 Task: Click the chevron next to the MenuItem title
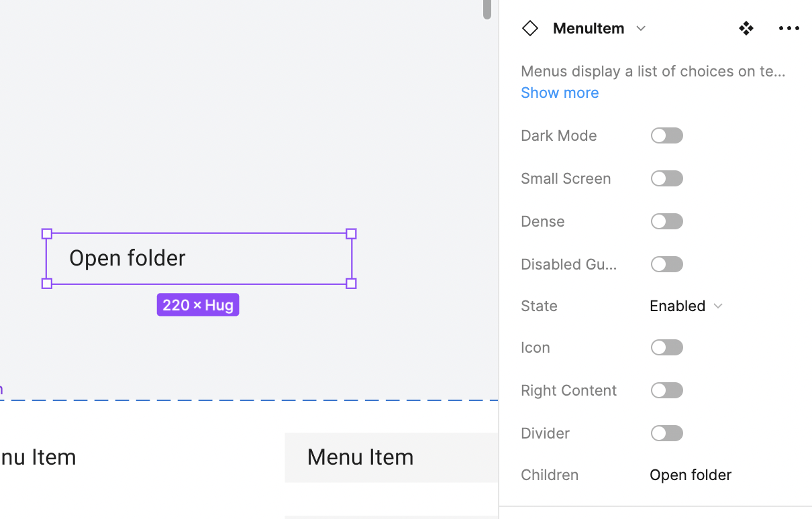641,28
